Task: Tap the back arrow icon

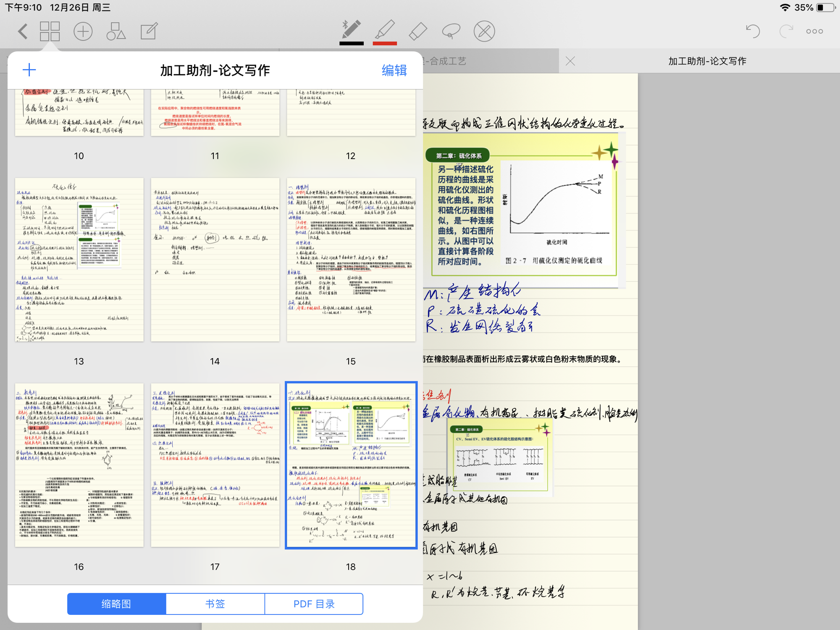Action: [x=23, y=31]
